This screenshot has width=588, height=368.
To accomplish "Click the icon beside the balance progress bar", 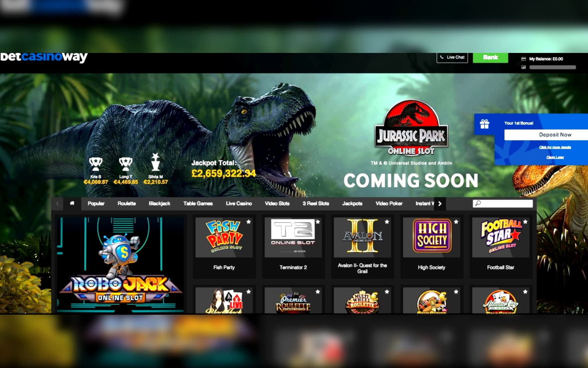I will point(523,67).
